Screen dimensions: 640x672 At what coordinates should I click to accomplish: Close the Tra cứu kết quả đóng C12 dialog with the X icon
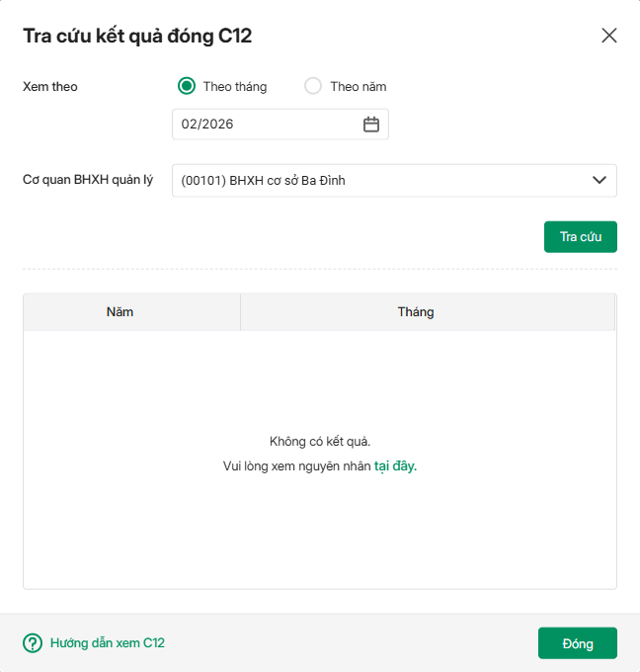pos(609,37)
